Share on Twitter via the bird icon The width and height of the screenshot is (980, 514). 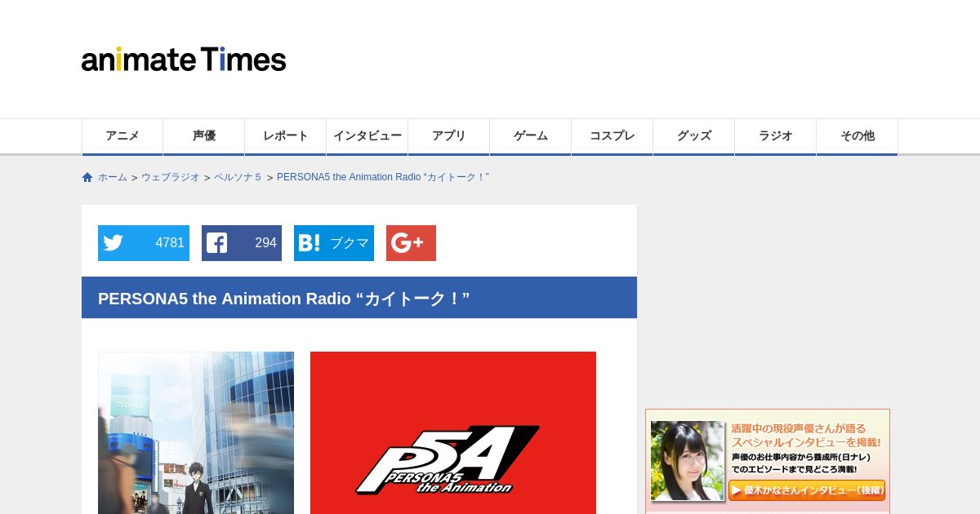click(114, 243)
